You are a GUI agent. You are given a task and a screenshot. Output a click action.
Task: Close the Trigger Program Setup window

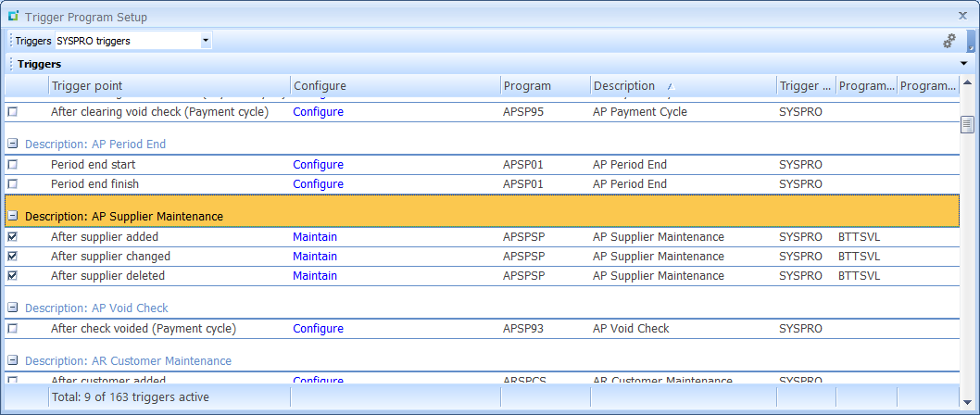[x=962, y=16]
